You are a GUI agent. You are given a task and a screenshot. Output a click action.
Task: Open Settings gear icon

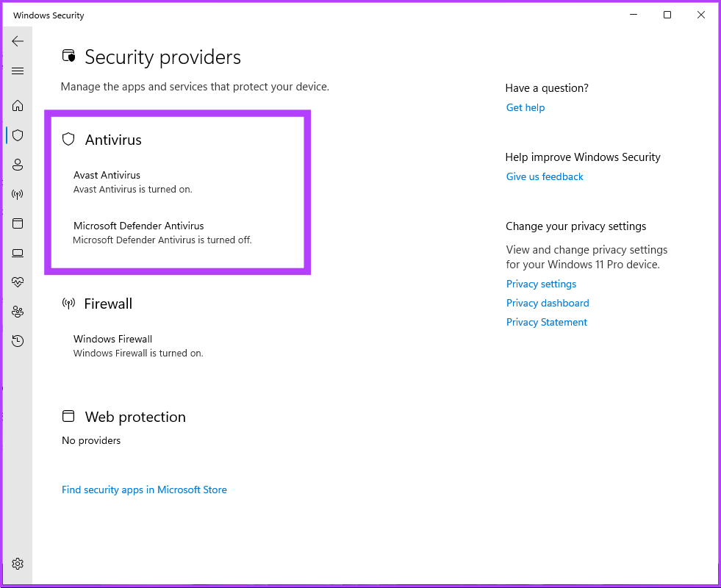(x=18, y=564)
